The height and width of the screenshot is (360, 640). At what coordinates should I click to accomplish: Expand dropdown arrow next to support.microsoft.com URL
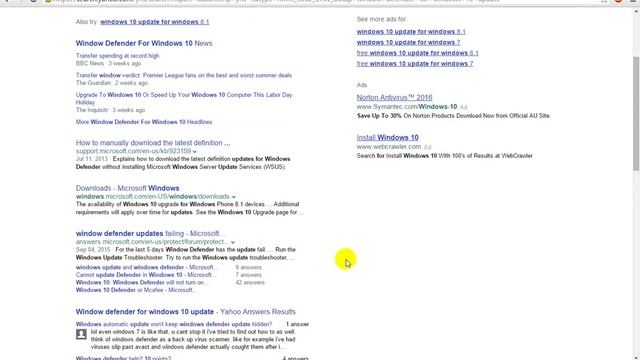coord(195,151)
